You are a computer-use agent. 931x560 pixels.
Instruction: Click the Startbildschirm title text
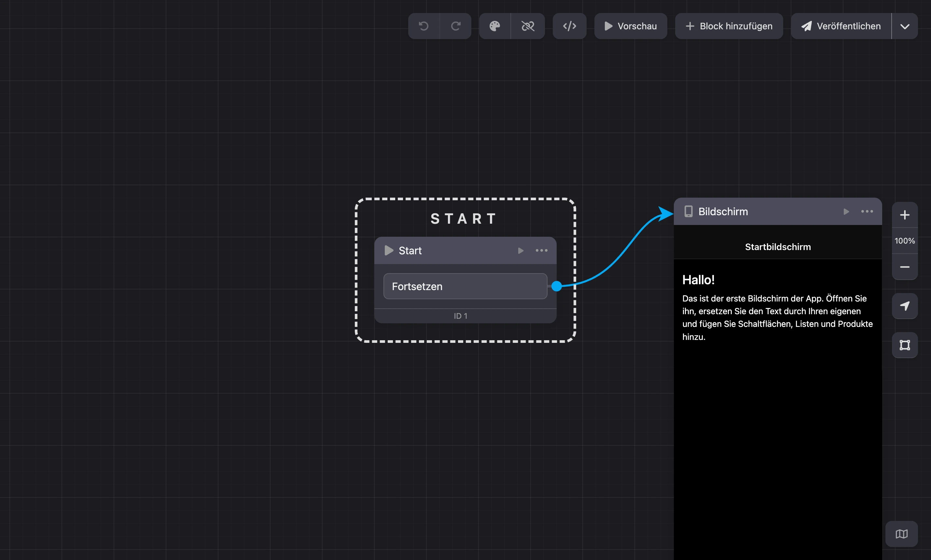[x=777, y=247]
